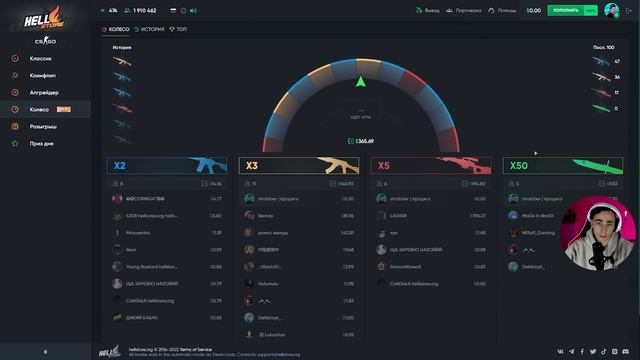
Task: Click the streamer webcam overlay
Action: 598,233
